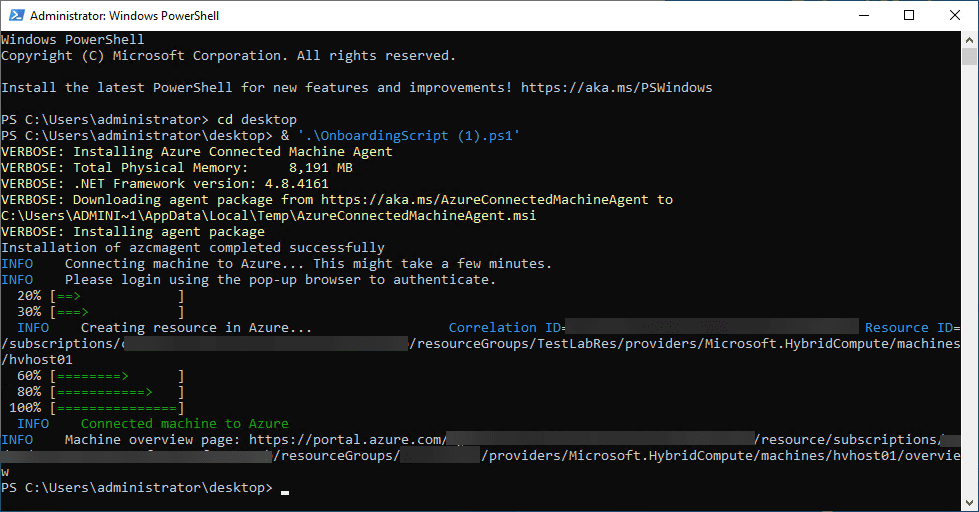Click '.NET Framework version: 4.8.4161' line
Viewport: 979px width, 512px height.
[165, 184]
